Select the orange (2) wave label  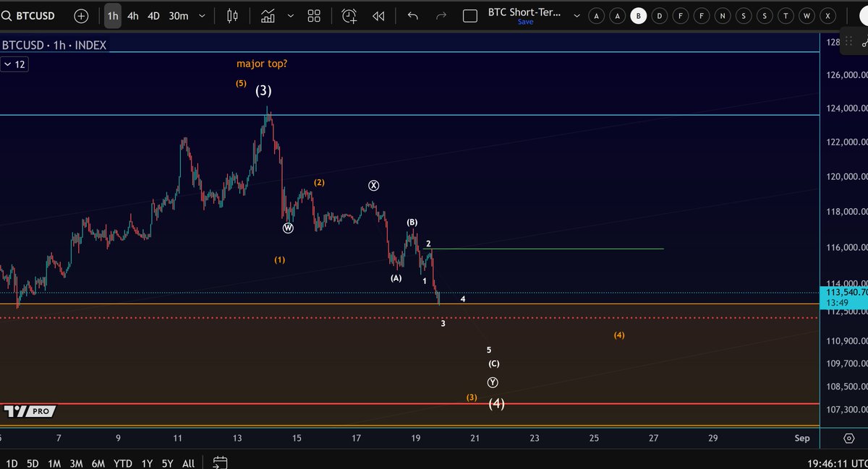pos(319,182)
